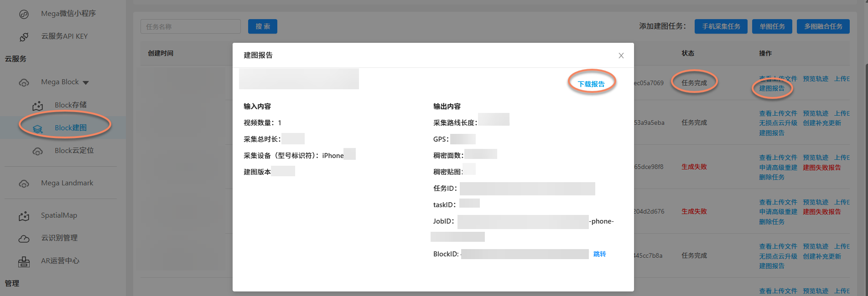Image resolution: width=868 pixels, height=296 pixels.
Task: Click the Mega微信小程序 sidebar icon
Action: (24, 14)
